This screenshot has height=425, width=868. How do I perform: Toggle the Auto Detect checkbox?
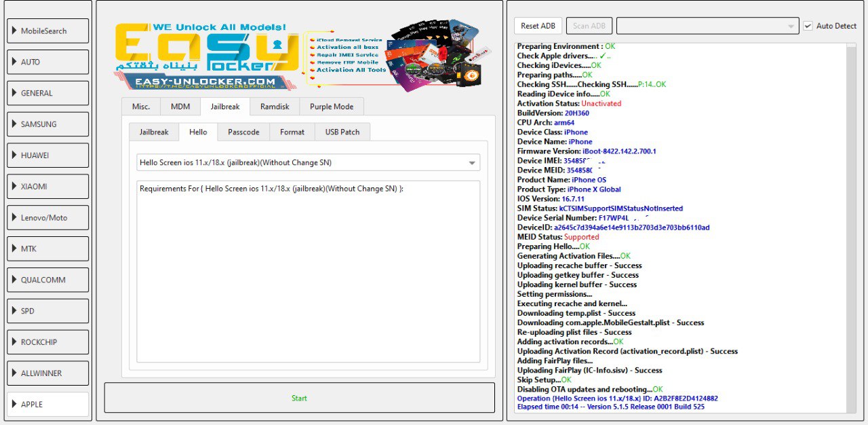pyautogui.click(x=830, y=26)
